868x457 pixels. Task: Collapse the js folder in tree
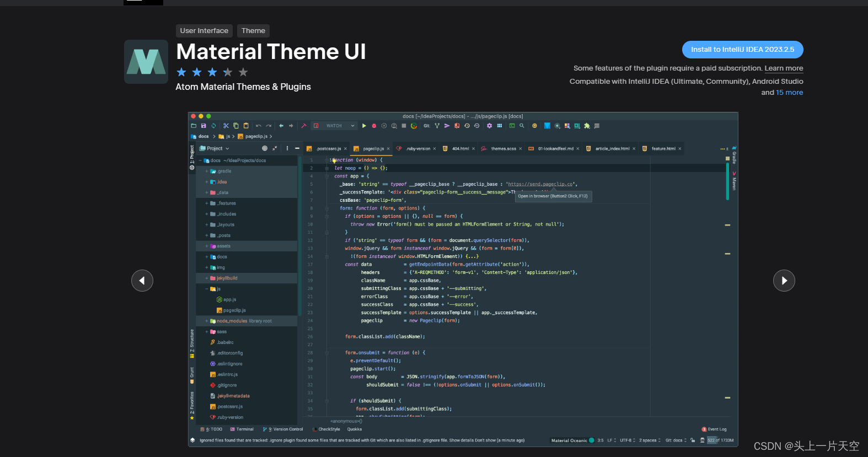pos(207,289)
